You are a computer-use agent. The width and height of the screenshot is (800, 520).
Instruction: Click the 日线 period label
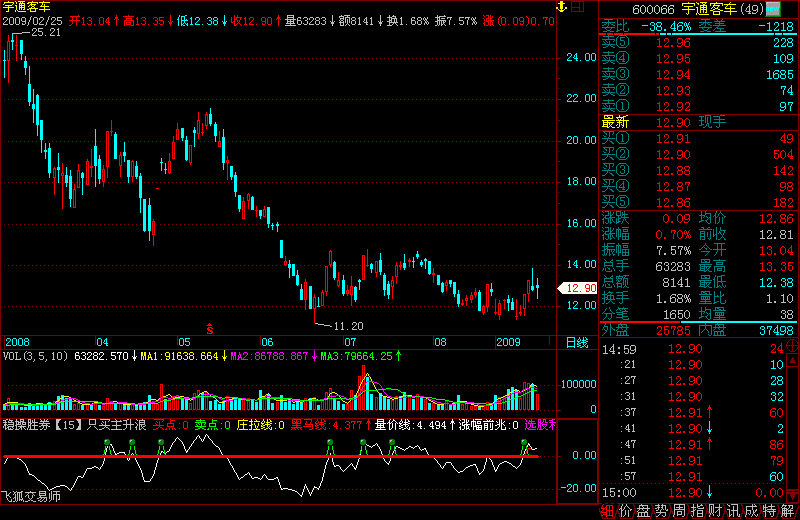click(577, 342)
